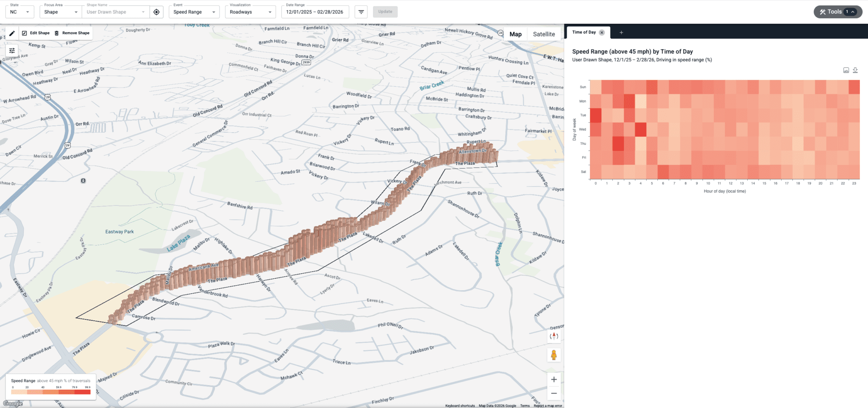The width and height of the screenshot is (868, 408).
Task: Click the Date Range field
Action: 315,12
